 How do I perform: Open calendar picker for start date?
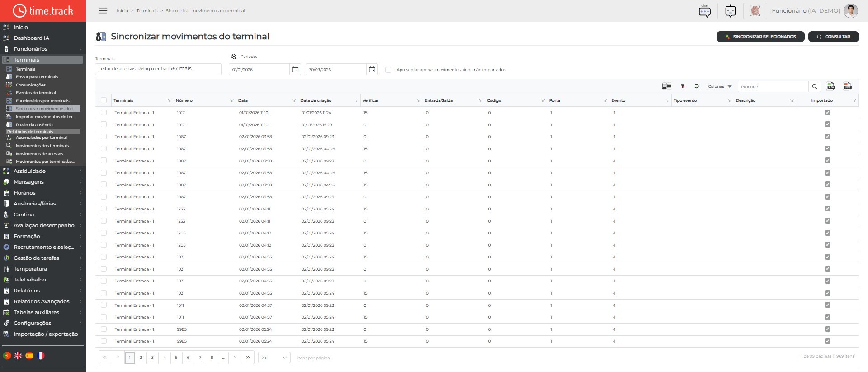click(x=295, y=69)
